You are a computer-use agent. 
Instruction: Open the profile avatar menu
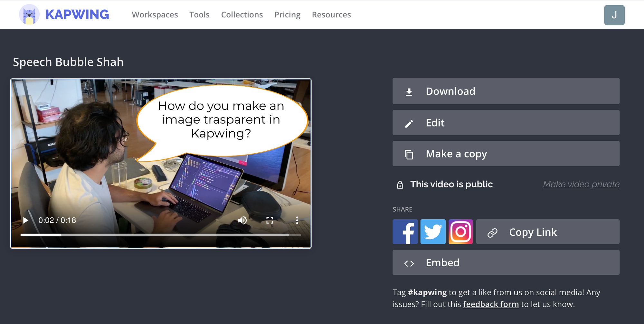tap(614, 14)
